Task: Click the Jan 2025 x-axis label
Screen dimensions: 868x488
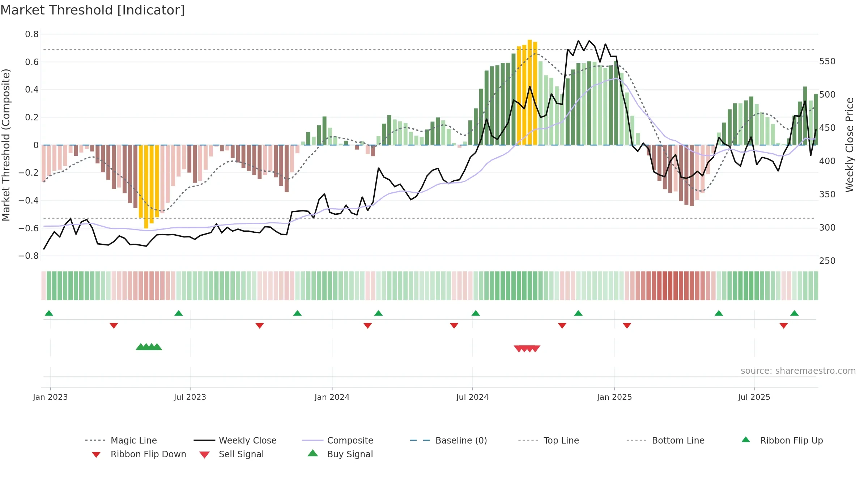Action: point(614,397)
